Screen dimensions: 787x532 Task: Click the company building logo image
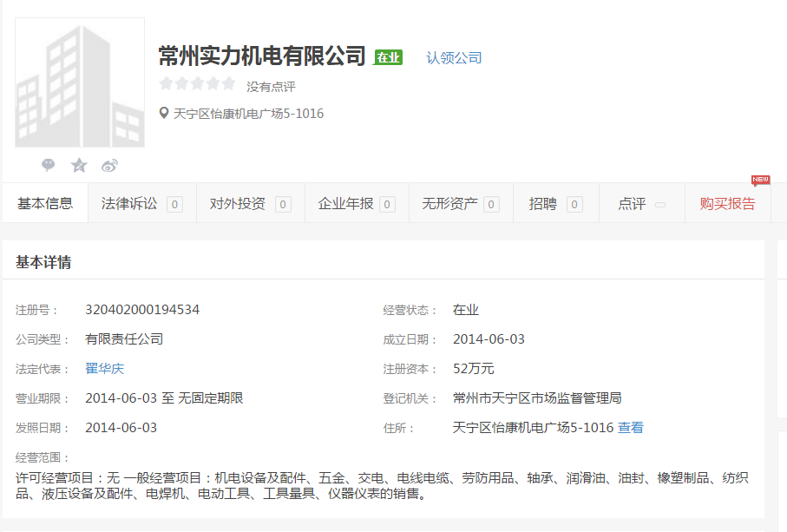tap(80, 83)
